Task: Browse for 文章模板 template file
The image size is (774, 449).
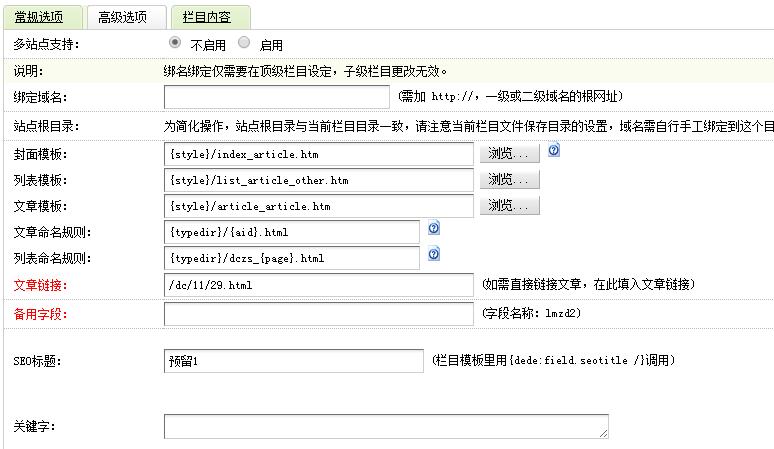Action: coord(509,205)
